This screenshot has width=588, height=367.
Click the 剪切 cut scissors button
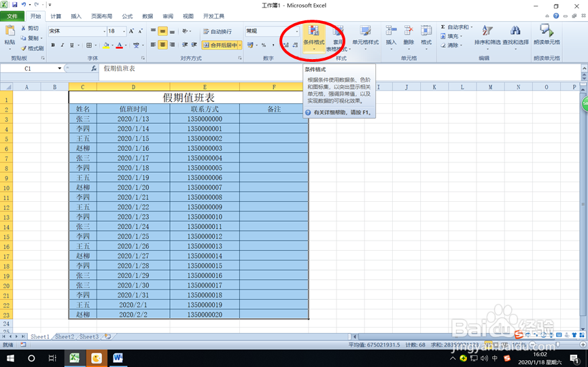pos(30,28)
